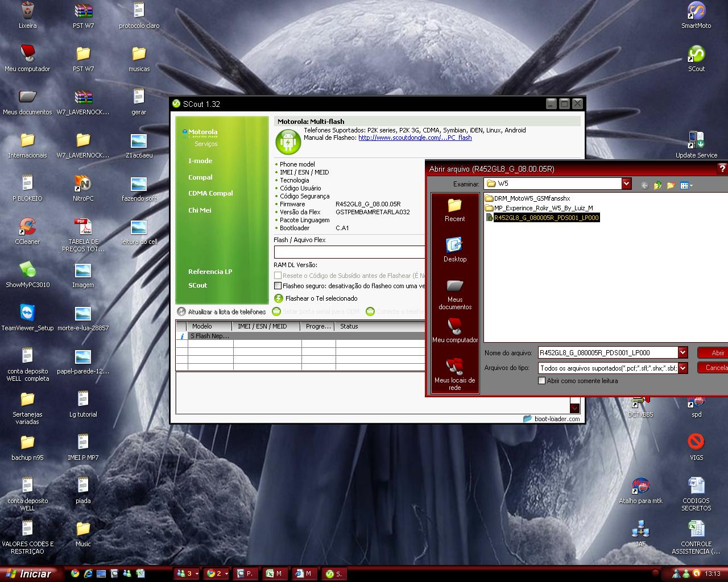Click the Status column header
728x582 pixels.
pyautogui.click(x=380, y=326)
